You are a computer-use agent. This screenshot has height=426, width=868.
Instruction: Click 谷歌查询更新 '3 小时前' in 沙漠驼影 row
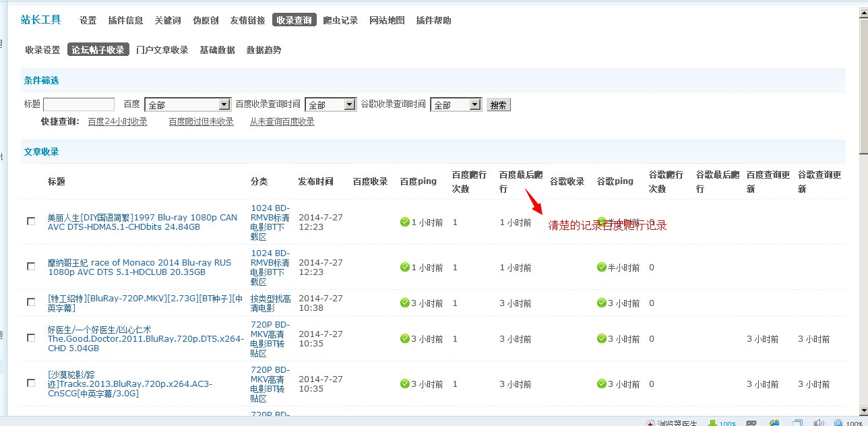[814, 384]
